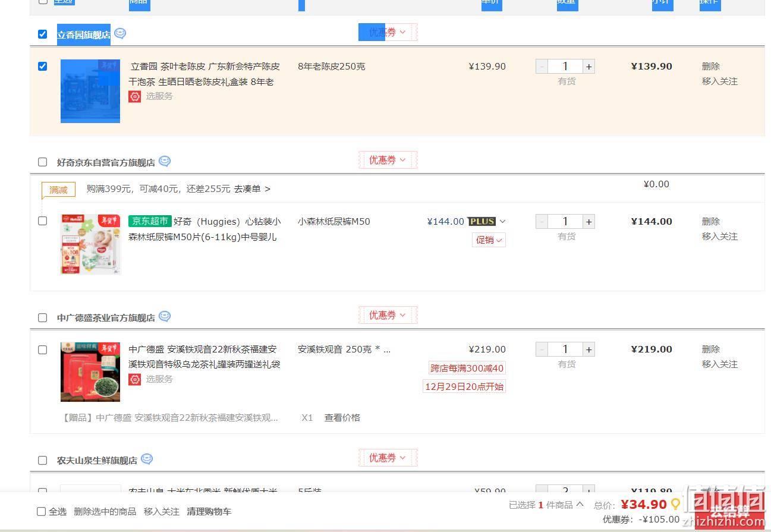Image resolution: width=771 pixels, height=532 pixels.
Task: Click 京东超市 green tag
Action: coord(150,221)
